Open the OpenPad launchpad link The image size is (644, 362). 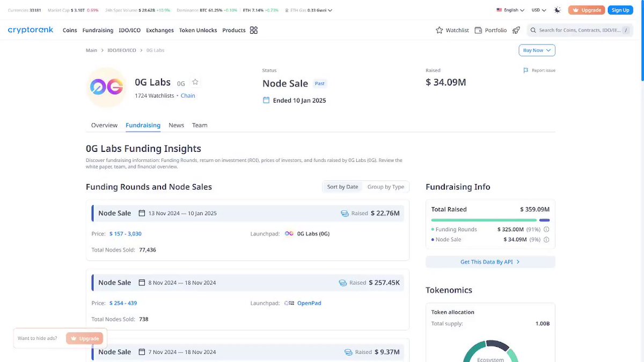click(x=309, y=303)
